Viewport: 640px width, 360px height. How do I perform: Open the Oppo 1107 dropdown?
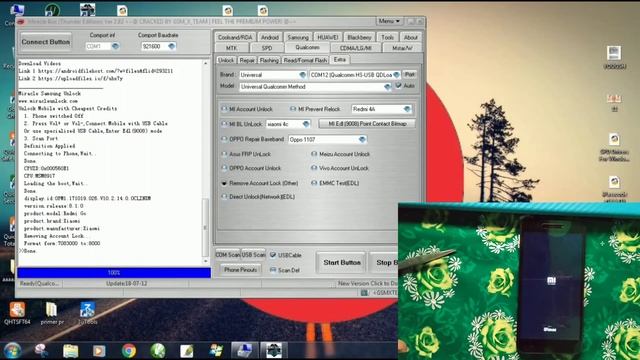[362, 139]
